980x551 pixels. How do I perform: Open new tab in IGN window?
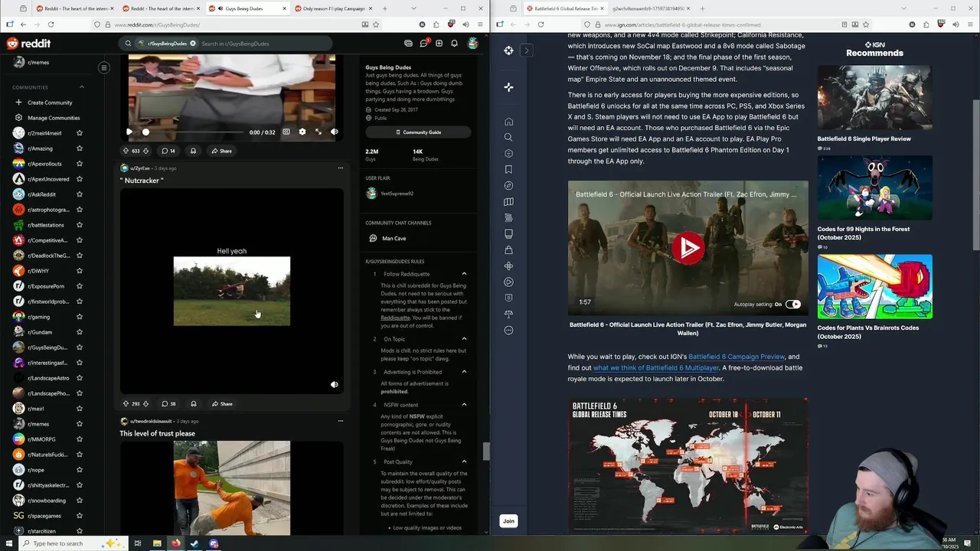coord(704,8)
